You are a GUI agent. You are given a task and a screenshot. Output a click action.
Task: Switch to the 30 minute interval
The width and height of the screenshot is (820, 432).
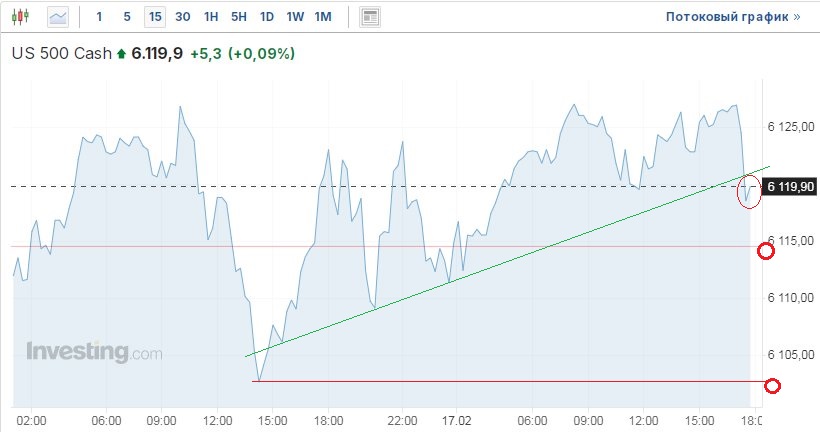(182, 17)
